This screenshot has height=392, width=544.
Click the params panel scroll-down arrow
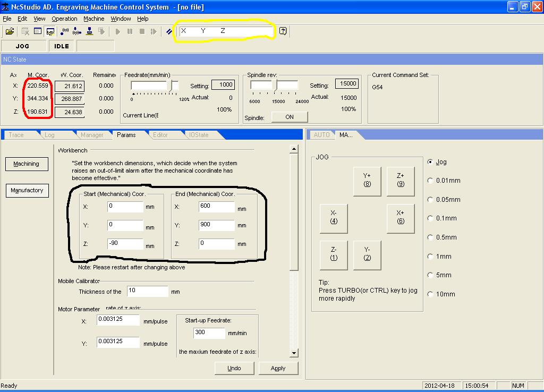(x=294, y=353)
